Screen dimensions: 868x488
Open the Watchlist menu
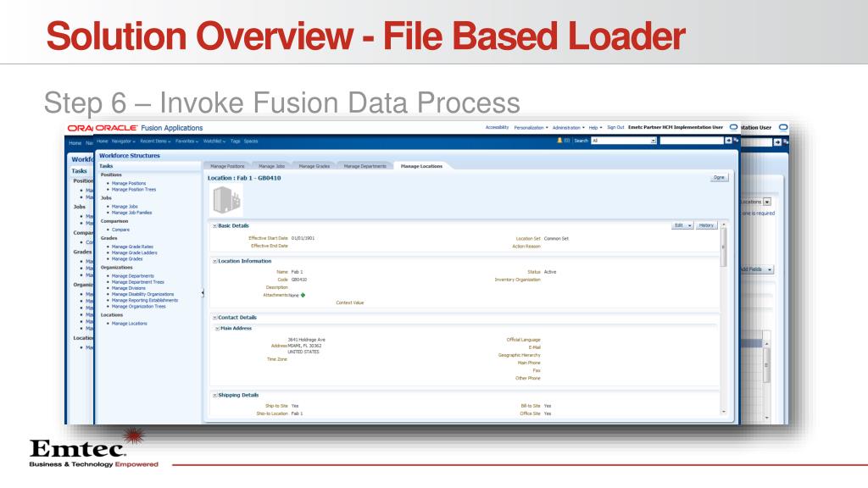point(214,141)
